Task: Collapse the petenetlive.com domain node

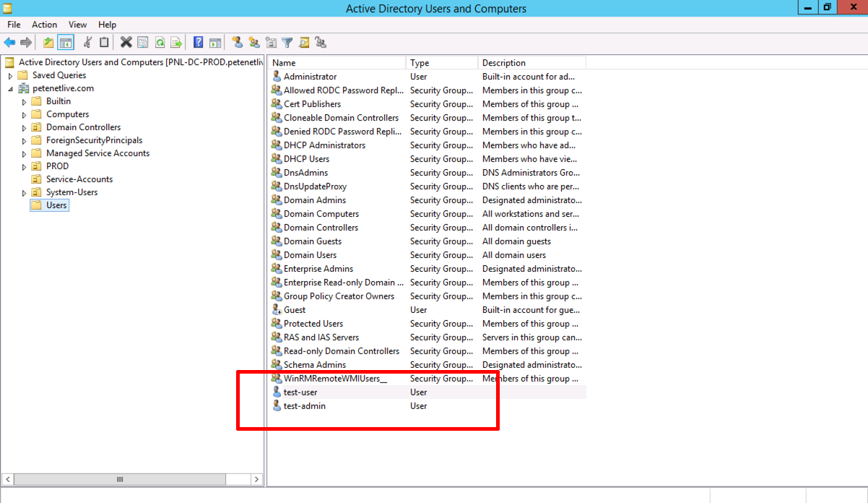Action: pos(10,88)
